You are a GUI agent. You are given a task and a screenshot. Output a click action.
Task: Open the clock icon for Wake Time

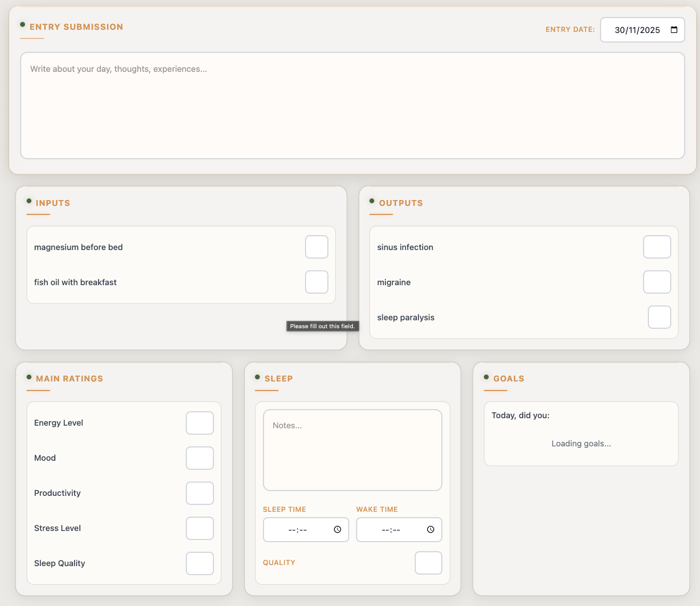tap(430, 529)
